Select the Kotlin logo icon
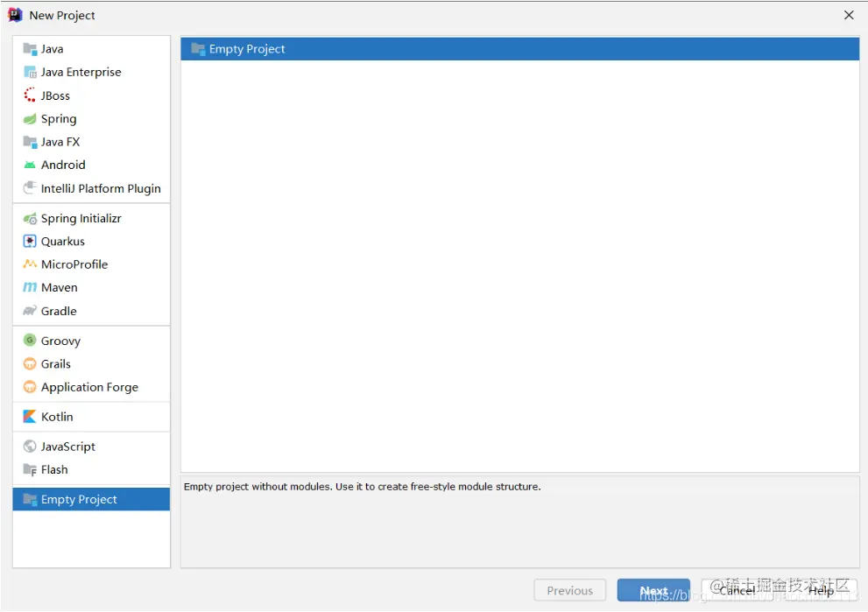The image size is (868, 612). coord(30,416)
